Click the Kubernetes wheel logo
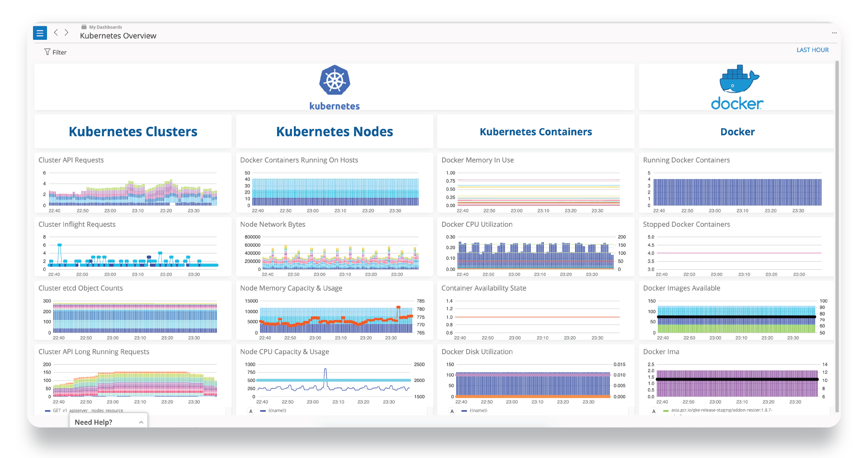Image resolution: width=868 pixels, height=458 pixels. [x=335, y=80]
